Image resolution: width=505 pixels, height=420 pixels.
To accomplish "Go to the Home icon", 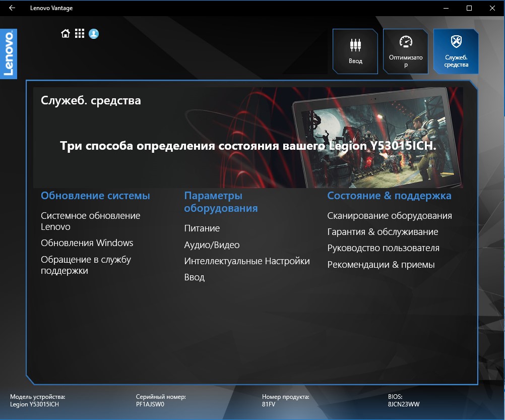I will tap(66, 33).
